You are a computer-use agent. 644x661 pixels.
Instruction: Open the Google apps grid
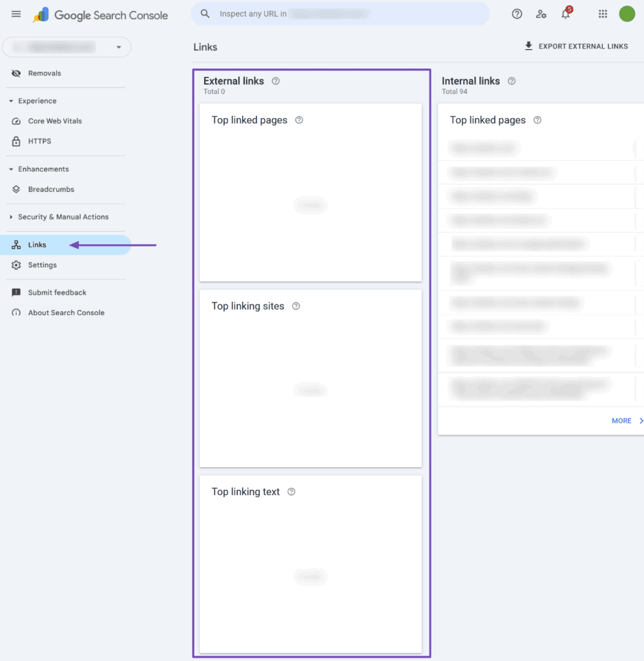point(603,14)
